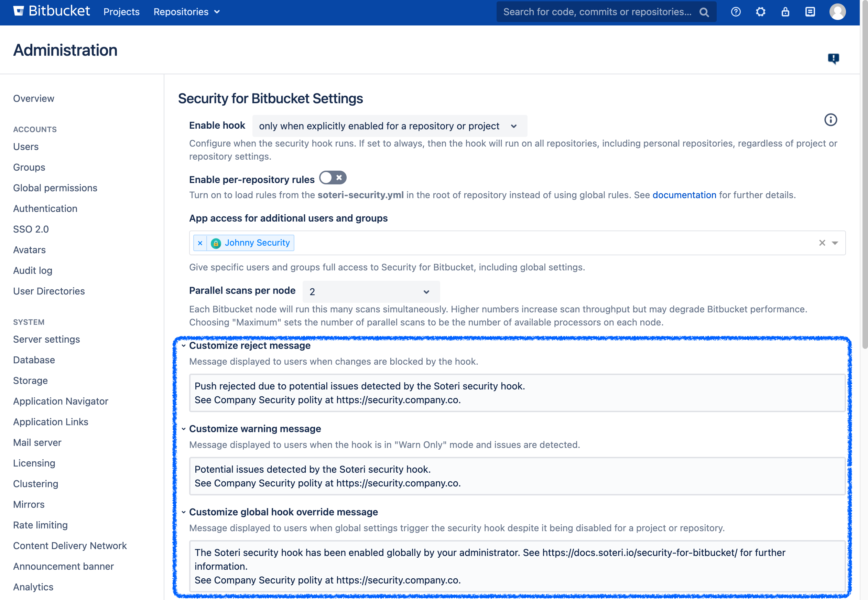This screenshot has width=868, height=600.
Task: Click the lock/security icon
Action: [785, 11]
